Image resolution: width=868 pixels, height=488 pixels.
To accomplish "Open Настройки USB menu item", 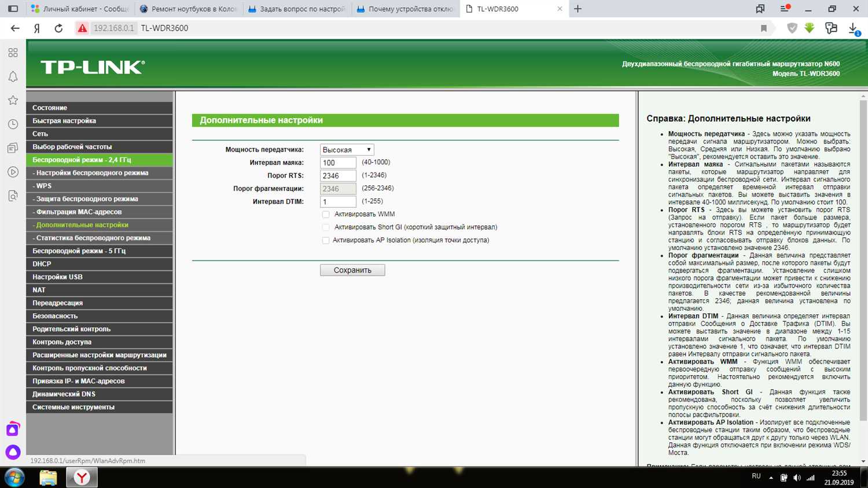I will [x=100, y=277].
